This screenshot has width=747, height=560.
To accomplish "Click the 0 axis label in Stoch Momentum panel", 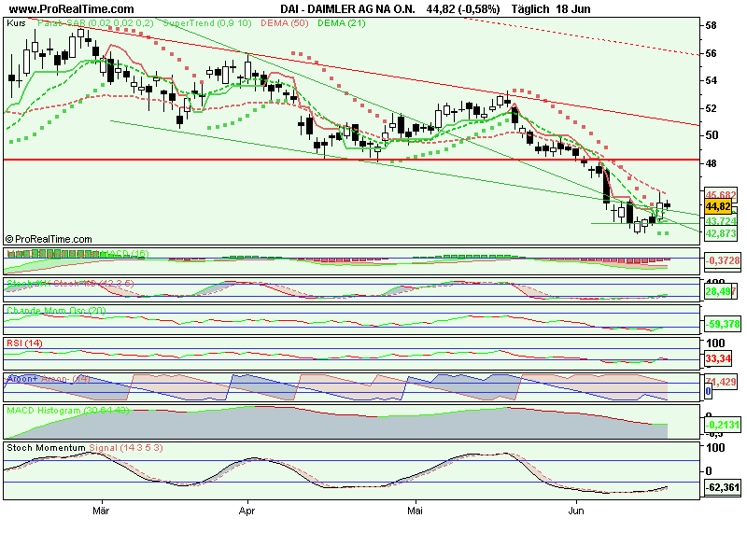I will (x=709, y=471).
